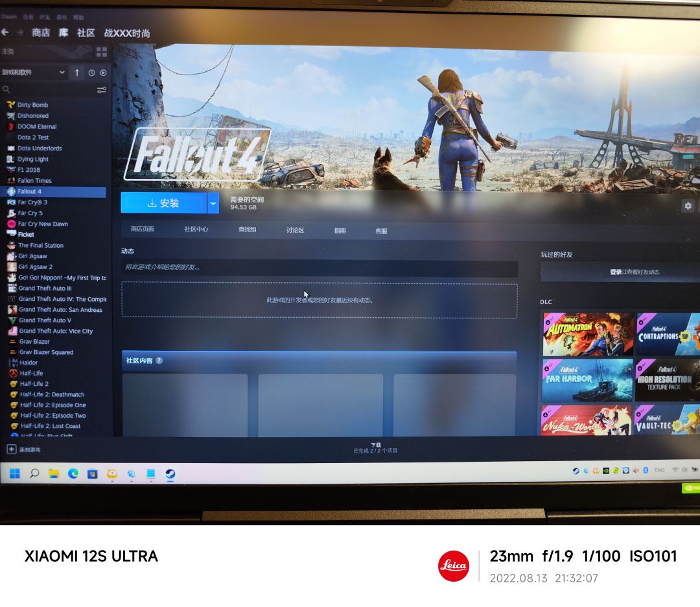The image size is (700, 607).
Task: Go to the 商店 section
Action: pyautogui.click(x=41, y=32)
